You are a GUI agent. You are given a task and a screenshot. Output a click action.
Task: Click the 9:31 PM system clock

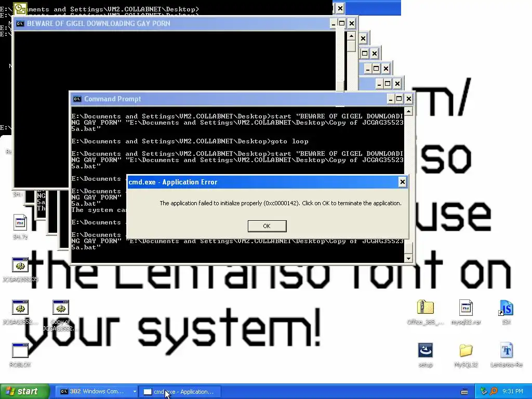tap(513, 392)
